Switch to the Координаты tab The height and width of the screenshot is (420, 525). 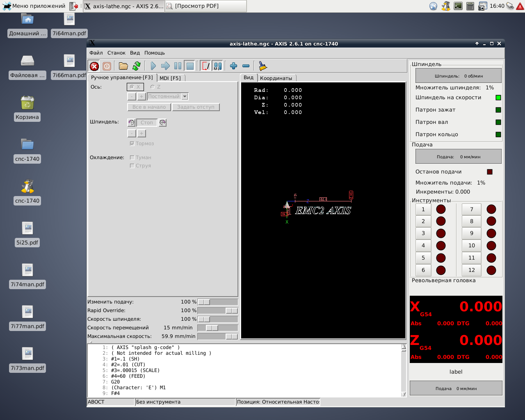(x=276, y=78)
